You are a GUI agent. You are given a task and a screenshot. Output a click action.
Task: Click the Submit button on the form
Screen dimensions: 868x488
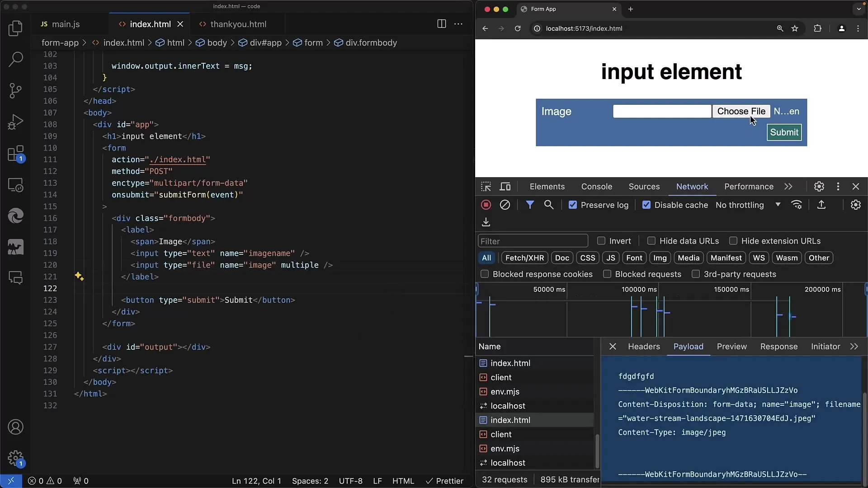784,131
